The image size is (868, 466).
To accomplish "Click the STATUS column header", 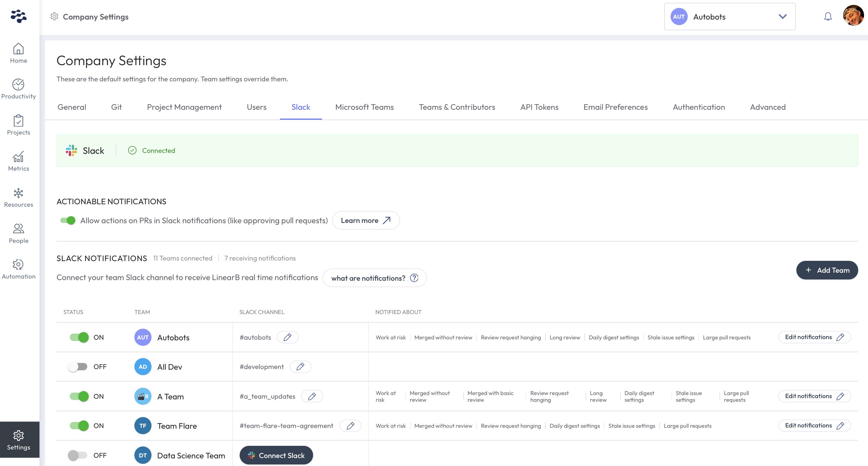I will [x=73, y=312].
